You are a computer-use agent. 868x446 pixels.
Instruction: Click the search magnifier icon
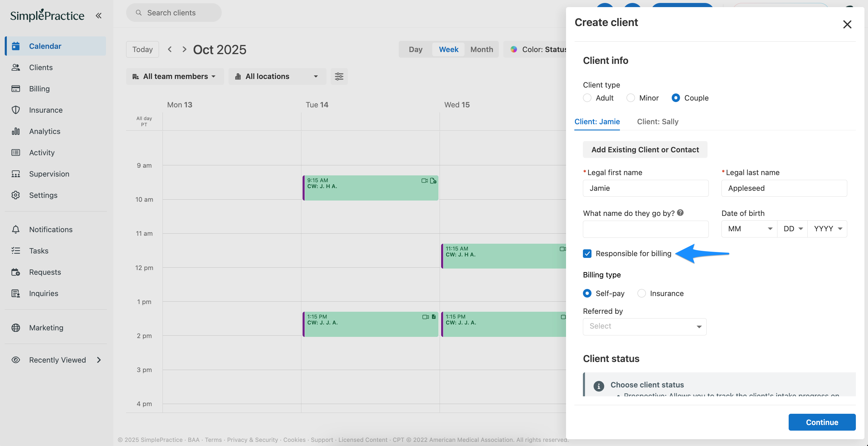tap(139, 12)
